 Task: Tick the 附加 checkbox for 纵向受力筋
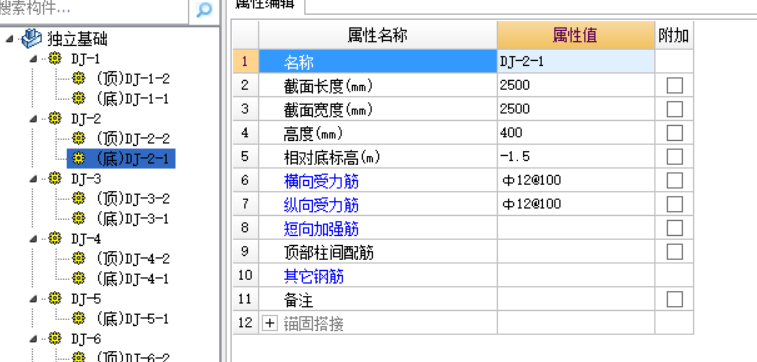coord(674,204)
